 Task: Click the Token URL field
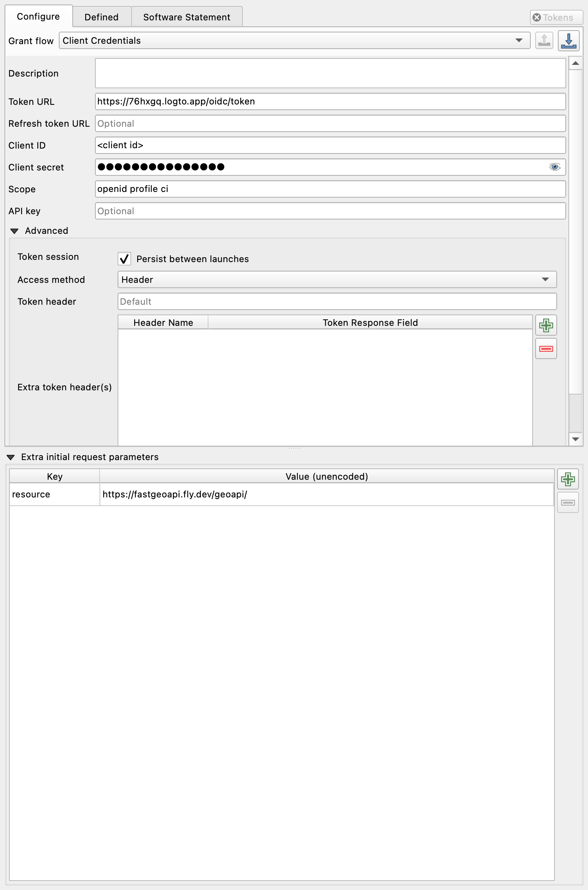[330, 101]
